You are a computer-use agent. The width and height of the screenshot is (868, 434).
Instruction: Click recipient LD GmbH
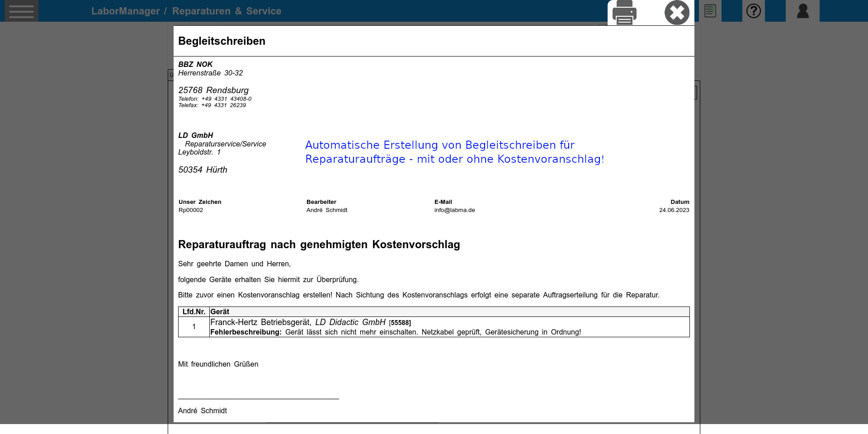pyautogui.click(x=195, y=135)
